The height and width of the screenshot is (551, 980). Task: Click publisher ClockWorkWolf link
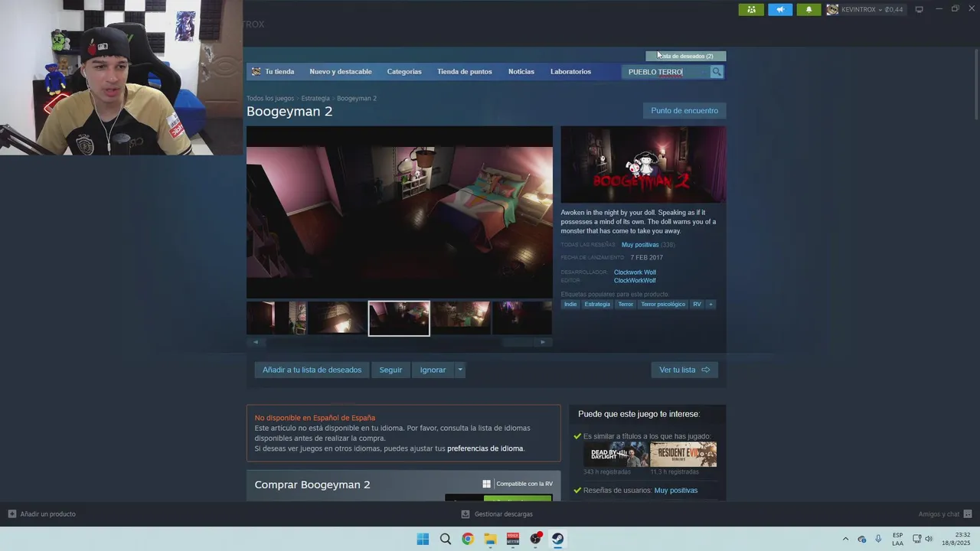pyautogui.click(x=635, y=281)
